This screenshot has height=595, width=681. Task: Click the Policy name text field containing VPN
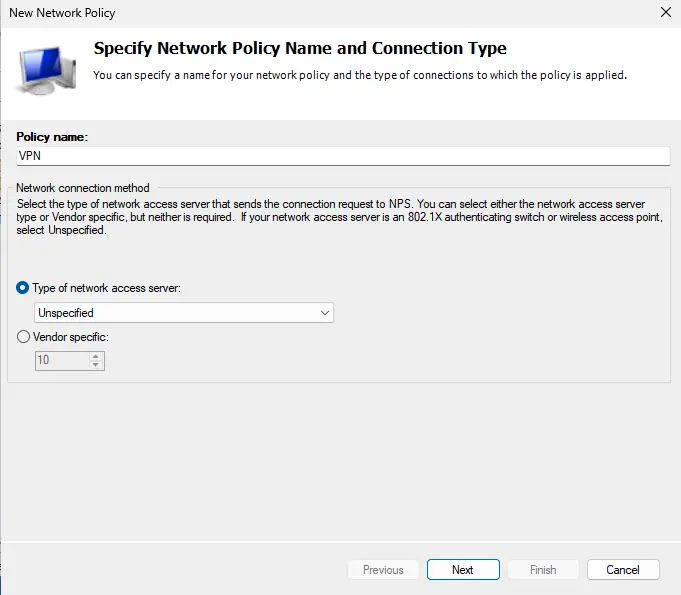click(342, 156)
